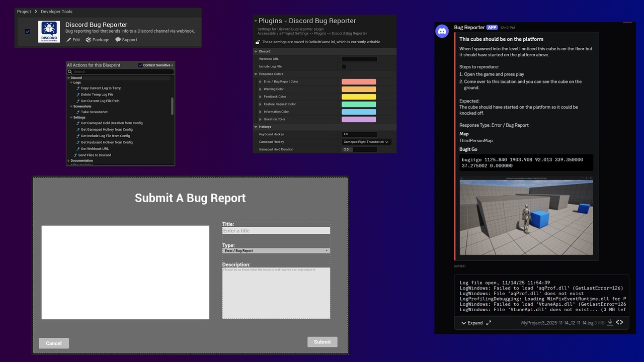Click the function icon for Take Screenshot
Viewport: 644px width, 362px height.
pyautogui.click(x=78, y=112)
